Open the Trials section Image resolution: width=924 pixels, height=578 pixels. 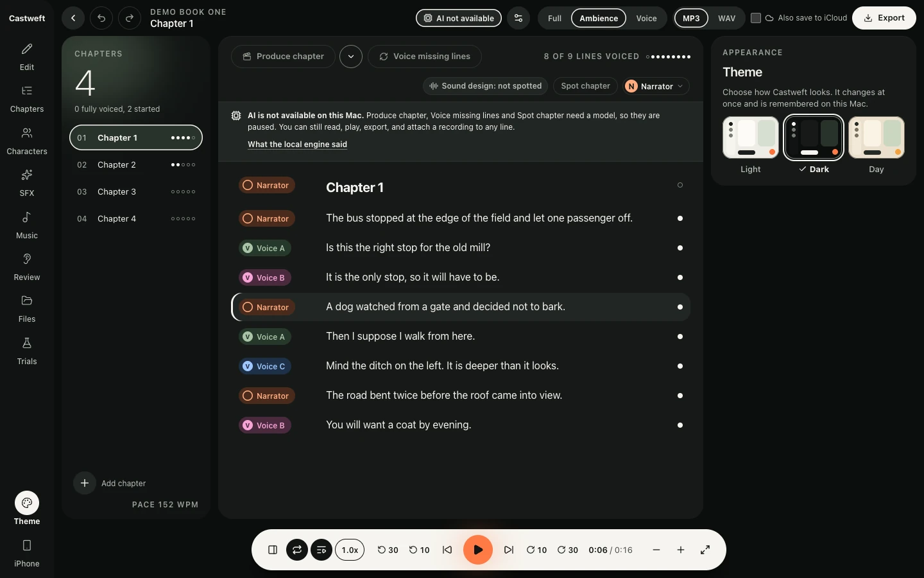(27, 351)
